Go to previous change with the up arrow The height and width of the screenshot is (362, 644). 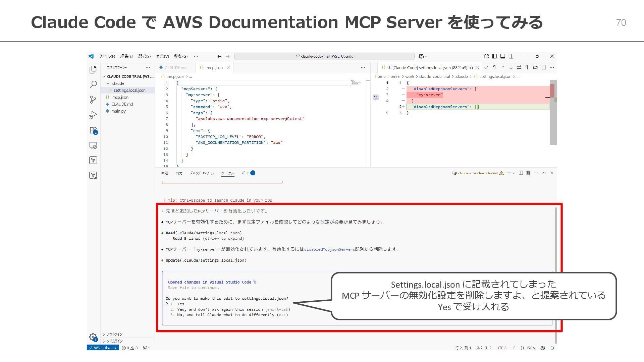tap(503, 67)
